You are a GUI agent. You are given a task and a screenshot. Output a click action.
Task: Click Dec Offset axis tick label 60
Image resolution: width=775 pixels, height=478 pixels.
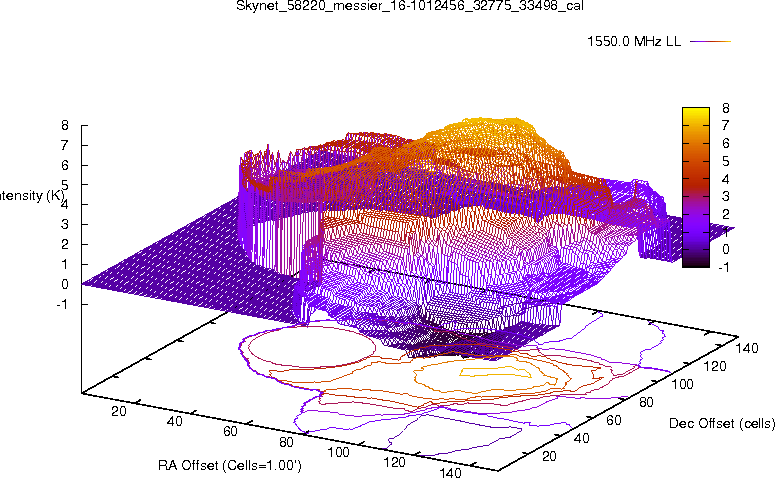click(613, 420)
